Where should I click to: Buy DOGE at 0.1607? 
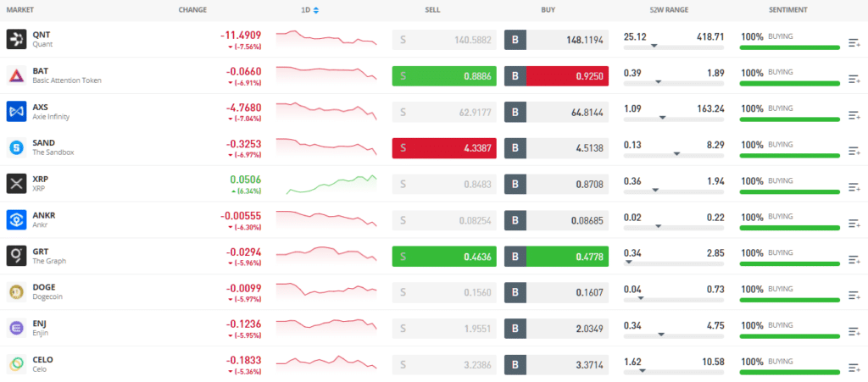556,292
